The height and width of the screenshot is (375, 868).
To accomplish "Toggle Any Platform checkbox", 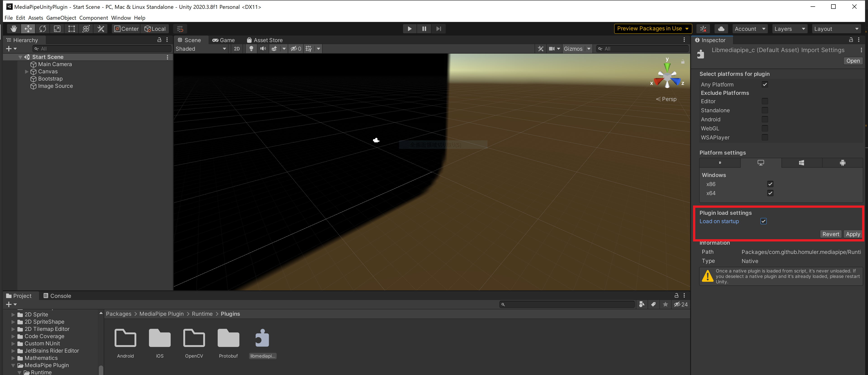I will (765, 84).
